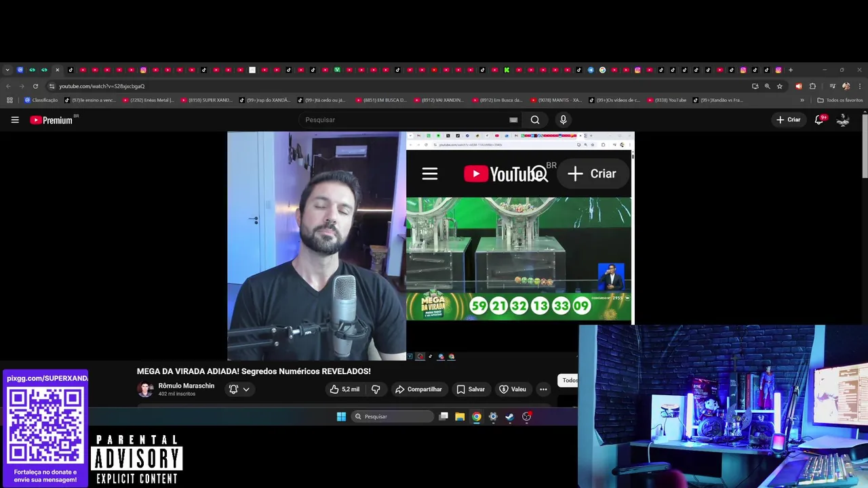Go back with browser back arrow
Image resolution: width=868 pixels, height=488 pixels.
click(x=8, y=86)
